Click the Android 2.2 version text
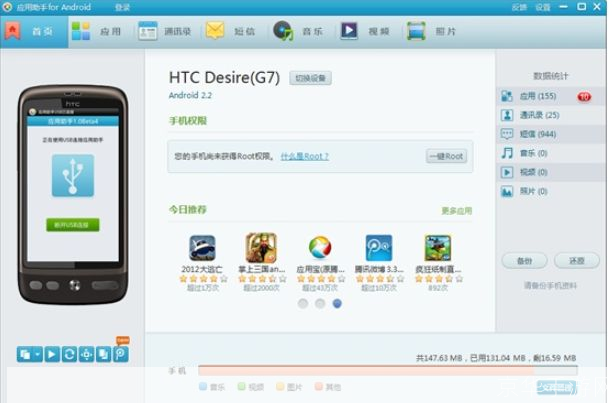612x403 pixels. 190,95
